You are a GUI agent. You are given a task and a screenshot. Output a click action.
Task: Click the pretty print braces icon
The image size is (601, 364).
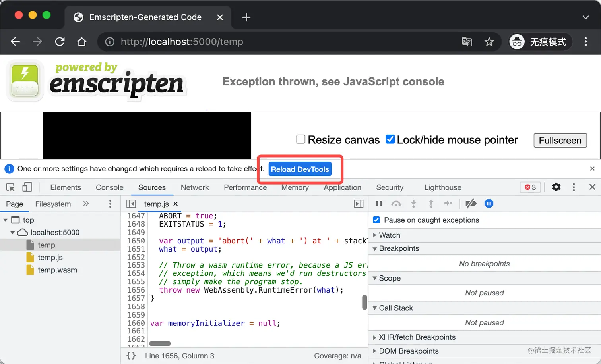tap(131, 356)
